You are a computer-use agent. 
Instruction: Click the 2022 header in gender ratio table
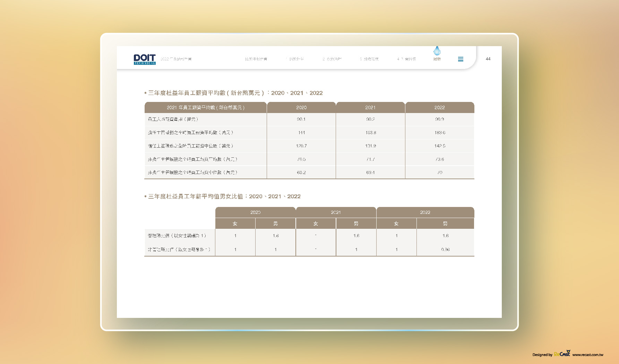[425, 212]
